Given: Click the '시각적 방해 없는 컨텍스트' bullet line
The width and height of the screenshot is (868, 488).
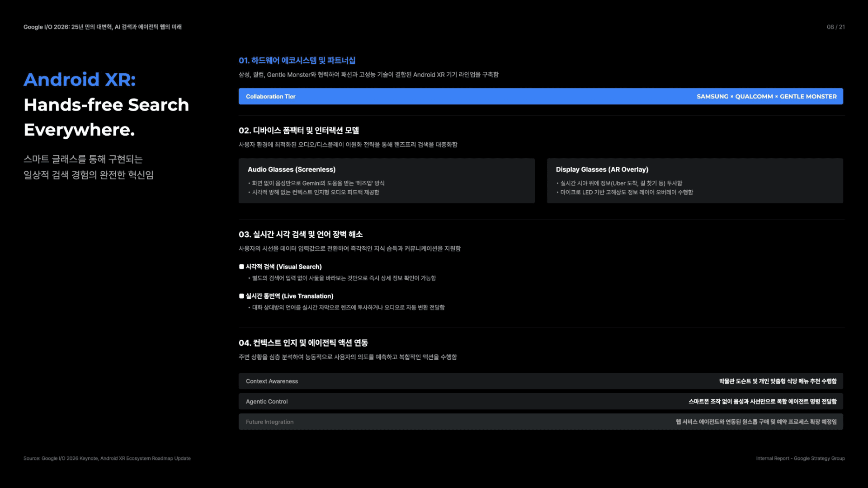Looking at the screenshot, I should click(x=315, y=192).
